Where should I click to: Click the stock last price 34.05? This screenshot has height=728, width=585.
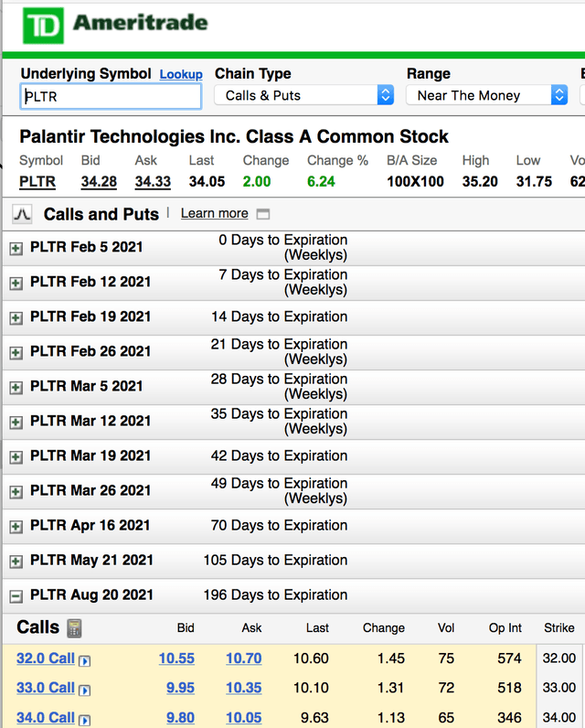(x=207, y=181)
